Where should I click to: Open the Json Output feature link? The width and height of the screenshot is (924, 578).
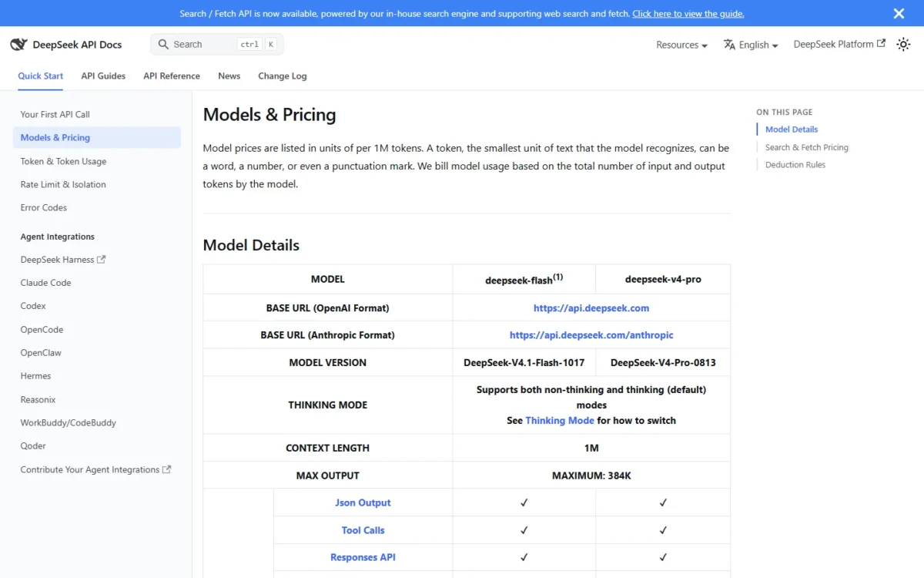pos(363,502)
